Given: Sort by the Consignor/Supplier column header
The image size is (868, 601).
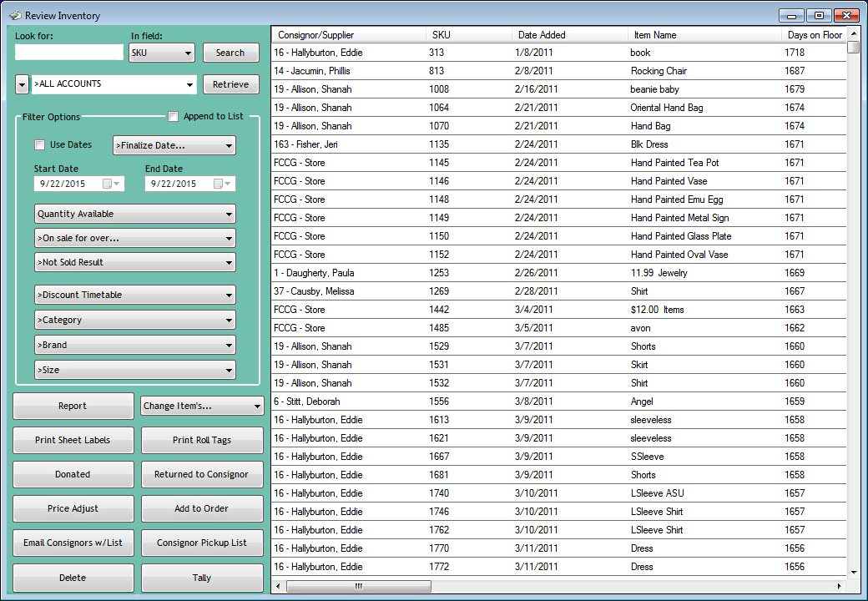Looking at the screenshot, I should pyautogui.click(x=315, y=35).
